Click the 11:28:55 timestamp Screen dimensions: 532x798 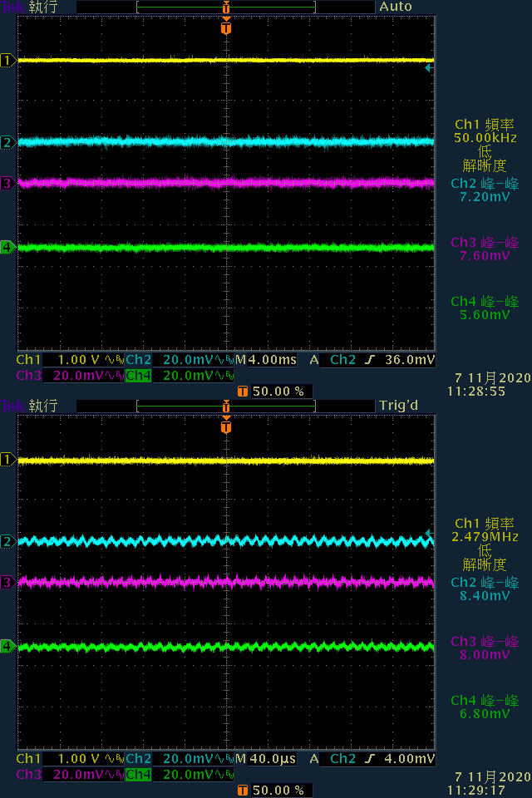[476, 392]
